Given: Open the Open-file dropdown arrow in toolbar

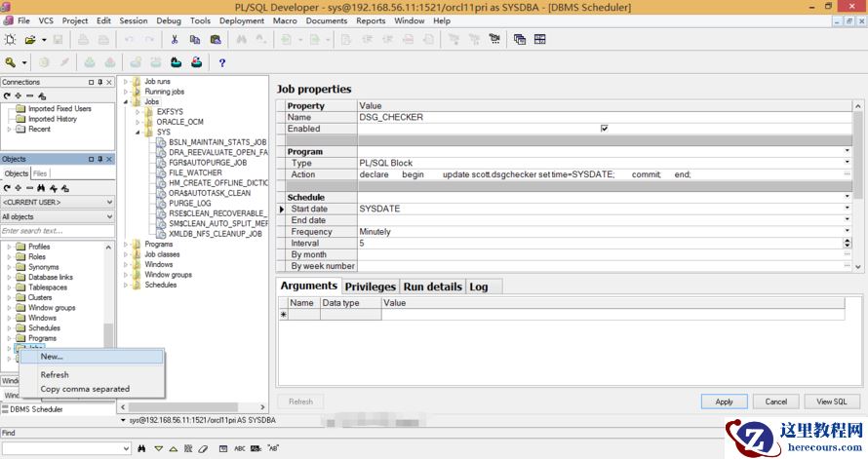Looking at the screenshot, I should [44, 40].
